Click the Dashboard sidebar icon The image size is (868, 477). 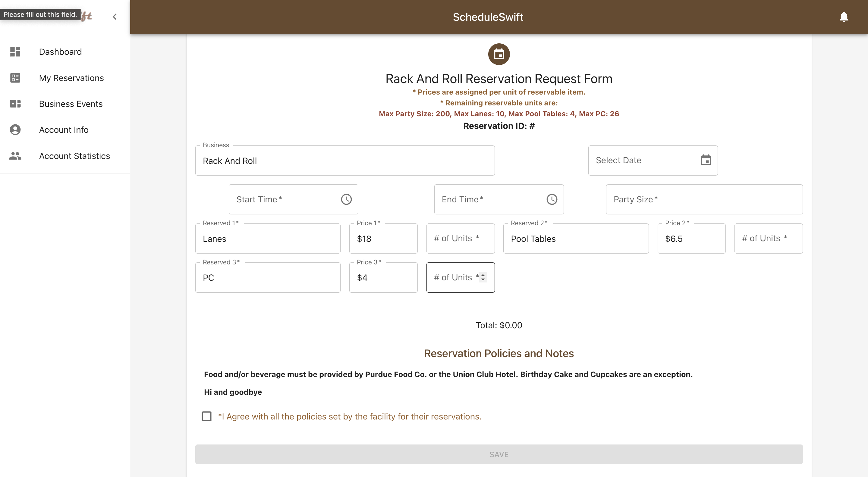[x=15, y=51]
